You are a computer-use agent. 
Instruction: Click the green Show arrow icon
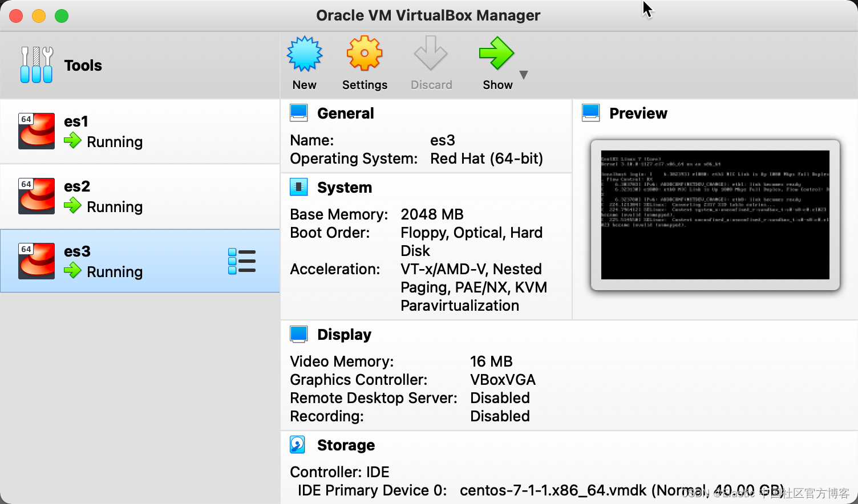click(496, 54)
